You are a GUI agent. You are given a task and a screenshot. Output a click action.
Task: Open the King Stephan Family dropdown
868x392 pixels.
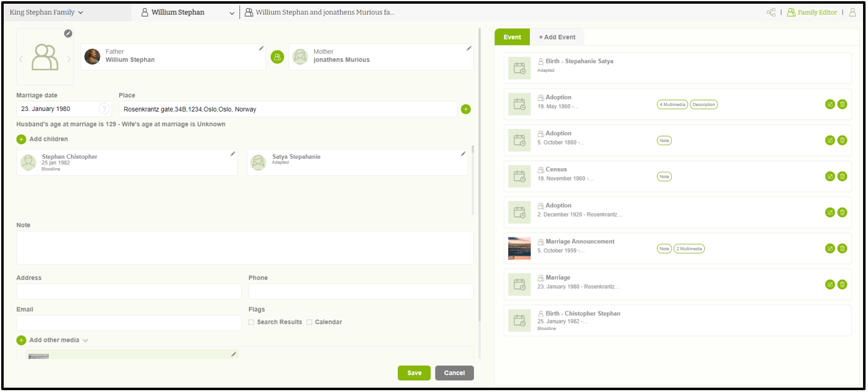pos(47,12)
